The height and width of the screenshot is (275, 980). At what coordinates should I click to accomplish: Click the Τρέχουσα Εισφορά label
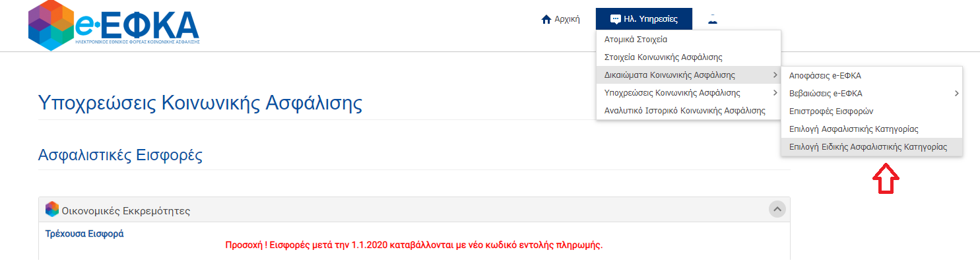point(84,234)
